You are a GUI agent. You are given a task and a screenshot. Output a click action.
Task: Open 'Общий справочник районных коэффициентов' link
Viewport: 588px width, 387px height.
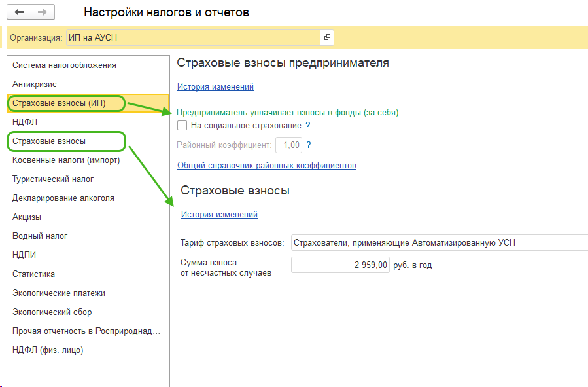coord(267,165)
